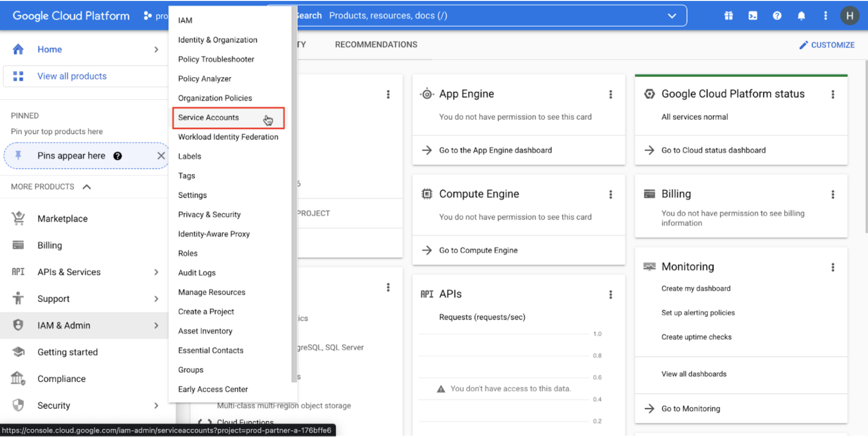This screenshot has height=438, width=868.
Task: Click the Google Cloud Platform logo
Action: click(71, 16)
